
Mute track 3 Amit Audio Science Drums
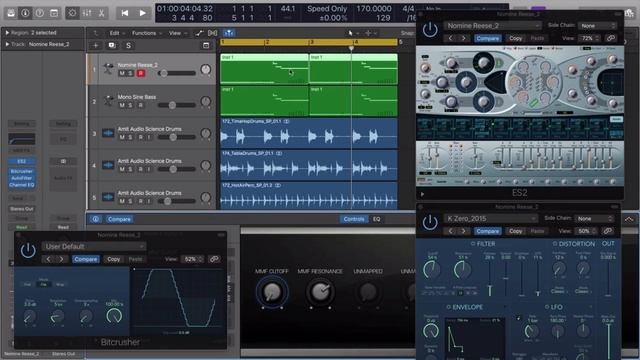[122, 138]
